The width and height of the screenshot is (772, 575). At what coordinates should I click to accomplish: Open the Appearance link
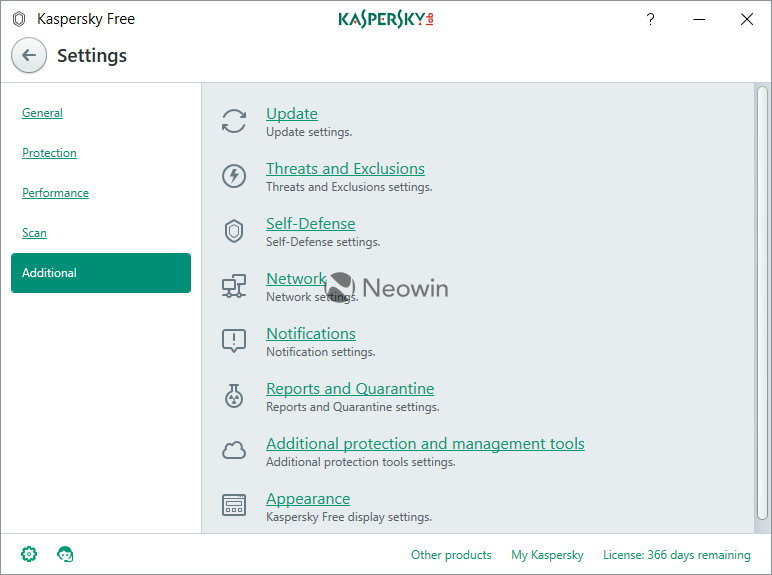click(308, 499)
